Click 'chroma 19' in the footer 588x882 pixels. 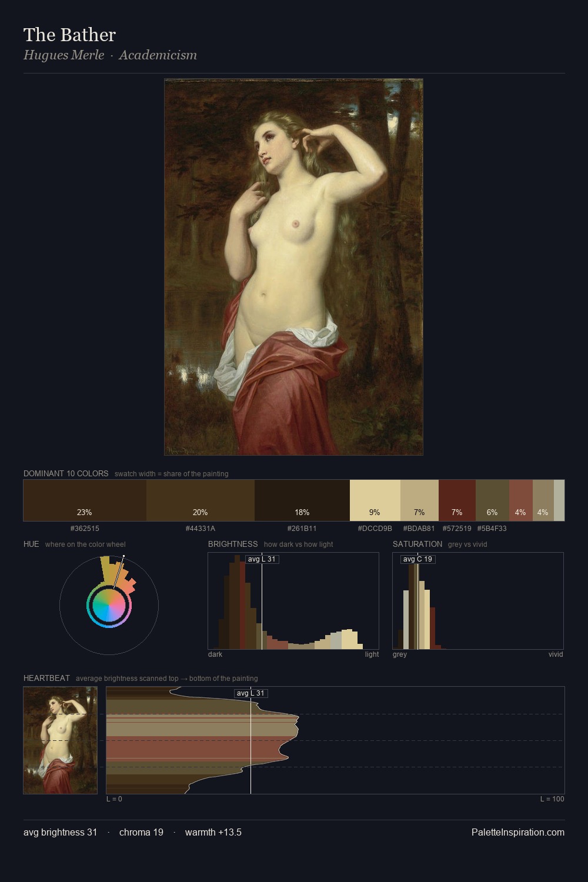pyautogui.click(x=141, y=832)
